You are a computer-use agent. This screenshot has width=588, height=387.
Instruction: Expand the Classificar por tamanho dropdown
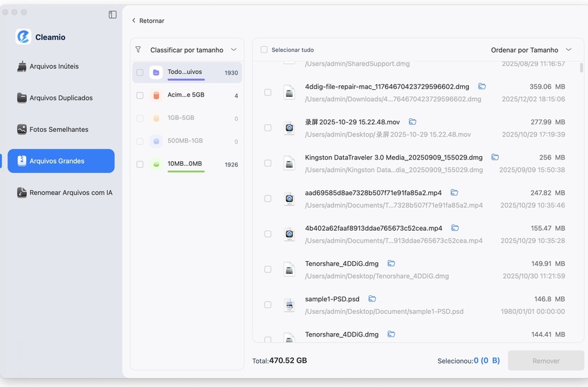(234, 50)
